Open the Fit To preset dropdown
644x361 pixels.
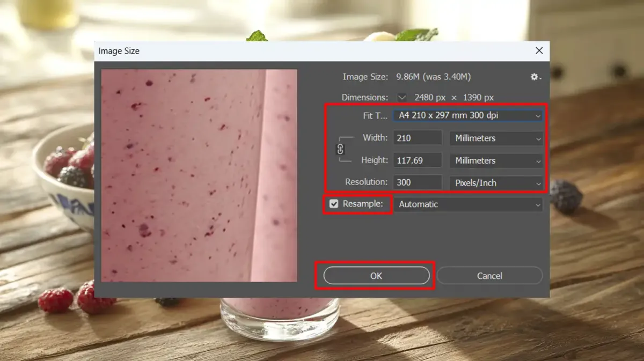(468, 115)
